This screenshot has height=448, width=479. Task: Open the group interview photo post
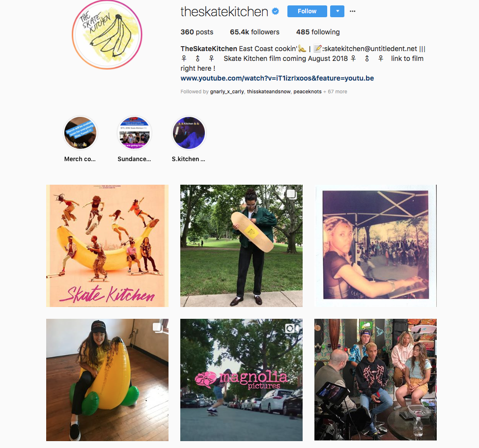pyautogui.click(x=375, y=380)
